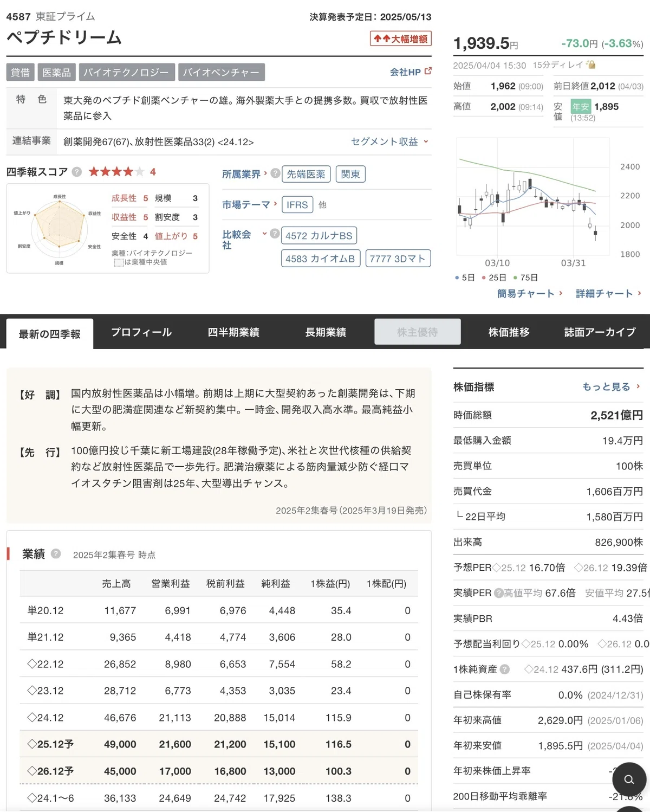Click the 大幅増額 up-arrows badge
This screenshot has height=812, width=650.
click(x=401, y=38)
